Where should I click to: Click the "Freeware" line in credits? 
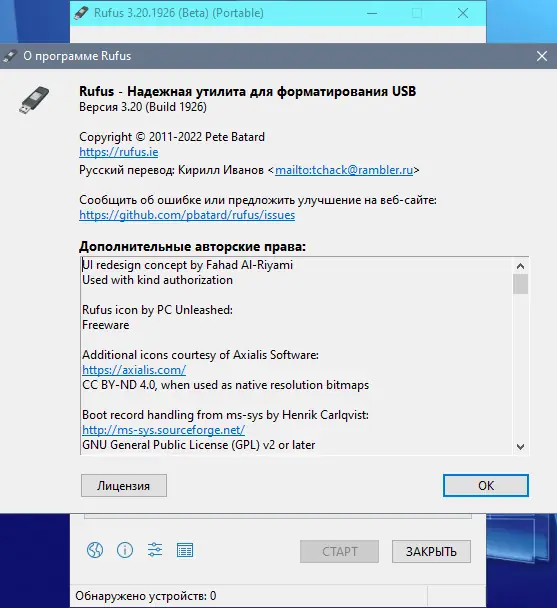pos(106,325)
